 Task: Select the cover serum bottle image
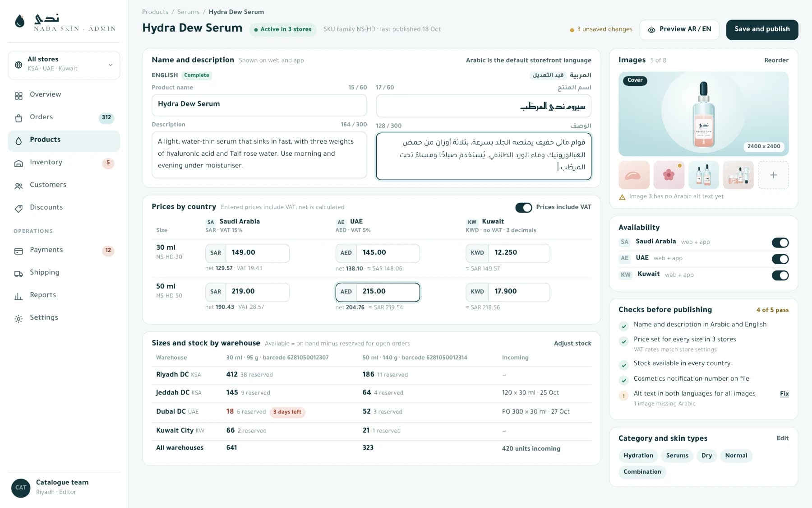(x=703, y=114)
